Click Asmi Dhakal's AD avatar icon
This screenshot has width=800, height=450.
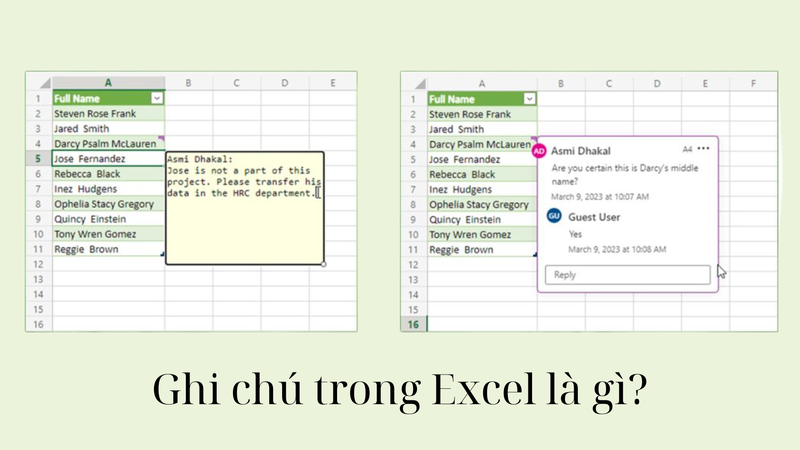point(539,151)
